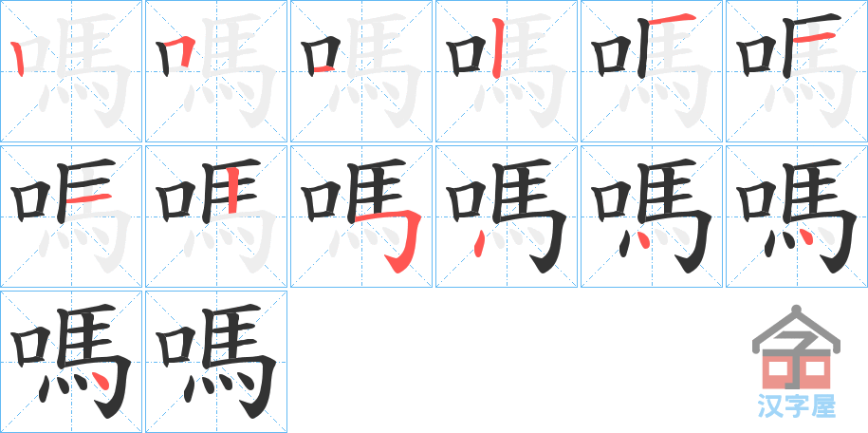Open the ninth step showing red hook stroke
The width and height of the screenshot is (868, 433).
click(361, 216)
